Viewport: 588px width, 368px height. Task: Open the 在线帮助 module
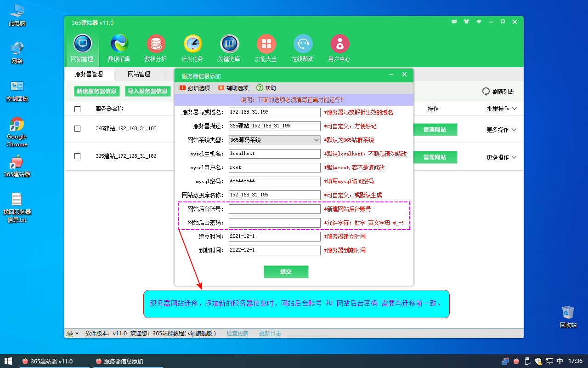(303, 48)
